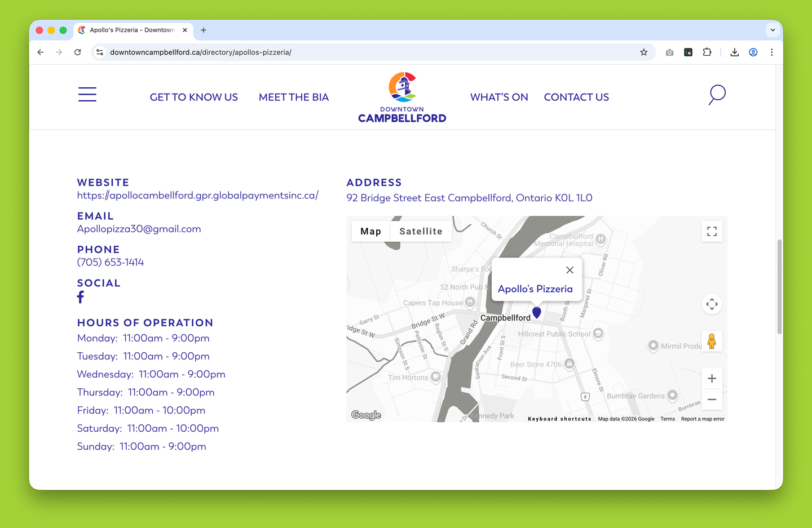
Task: Bookmark this page with the star
Action: pos(643,52)
